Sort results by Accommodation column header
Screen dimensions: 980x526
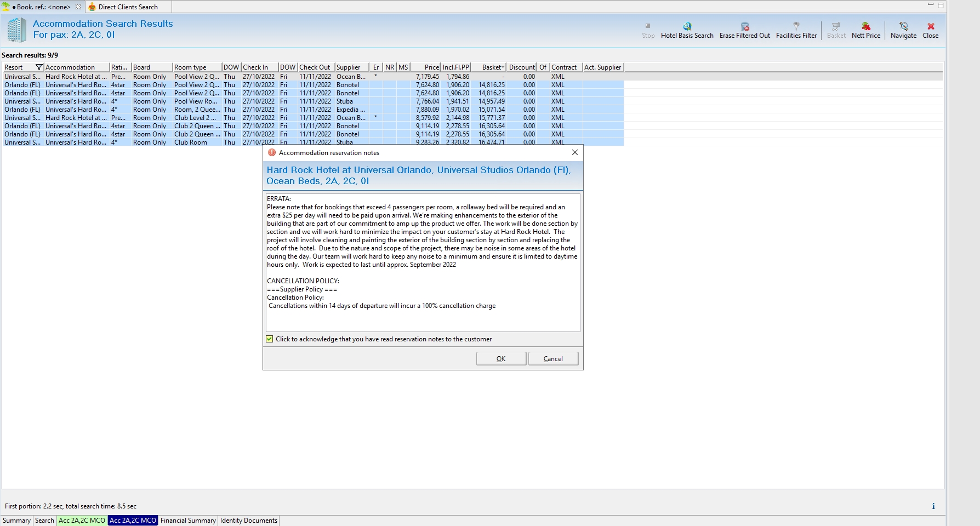pos(77,67)
